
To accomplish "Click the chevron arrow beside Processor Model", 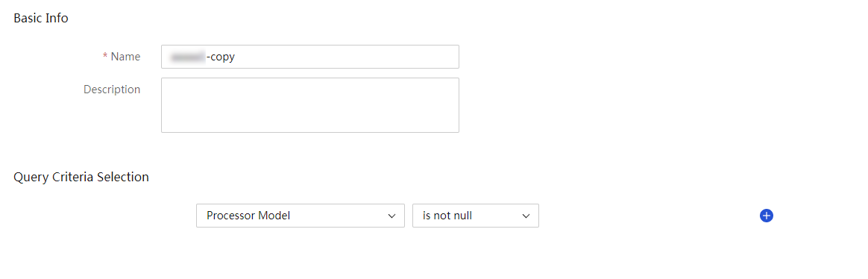I will coord(392,216).
